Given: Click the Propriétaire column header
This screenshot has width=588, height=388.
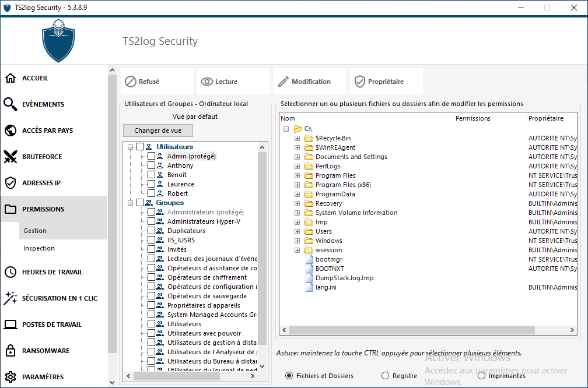Looking at the screenshot, I should click(x=552, y=118).
